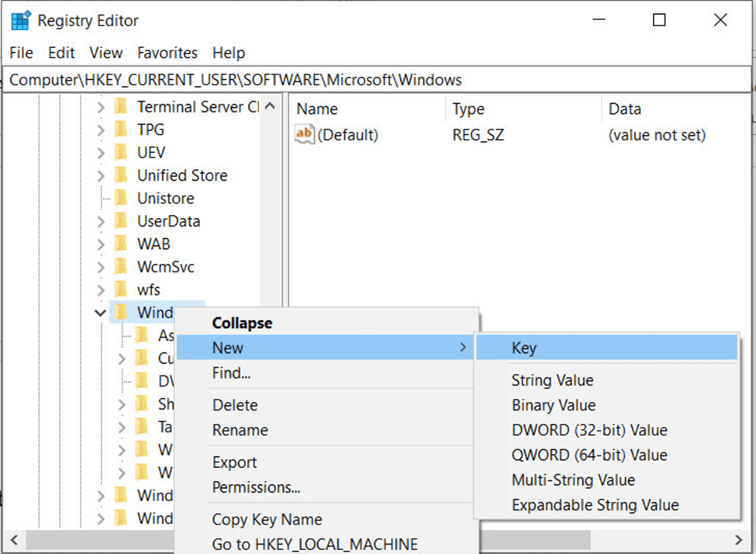Click the Registry Editor app icon in title bar
Viewport: 756px width, 554px height.
(x=20, y=21)
